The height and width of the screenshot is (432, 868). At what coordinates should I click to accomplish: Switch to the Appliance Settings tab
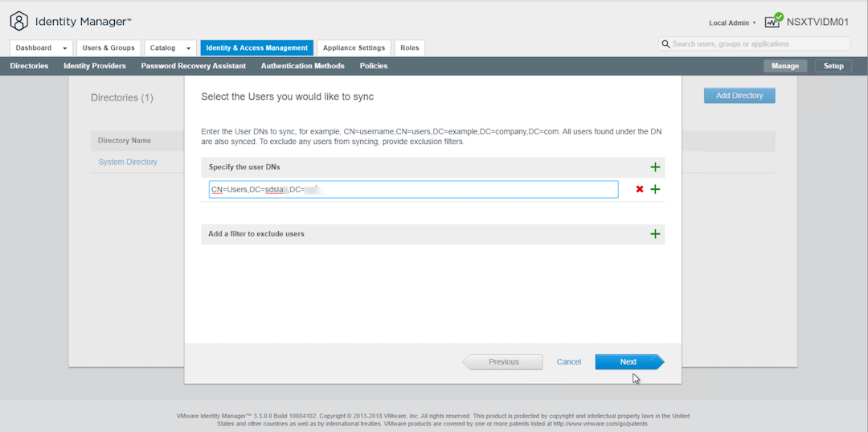[x=354, y=47]
